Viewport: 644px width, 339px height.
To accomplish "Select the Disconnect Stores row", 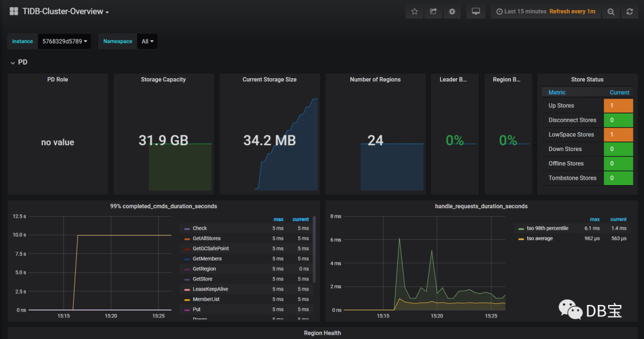I will pyautogui.click(x=587, y=120).
